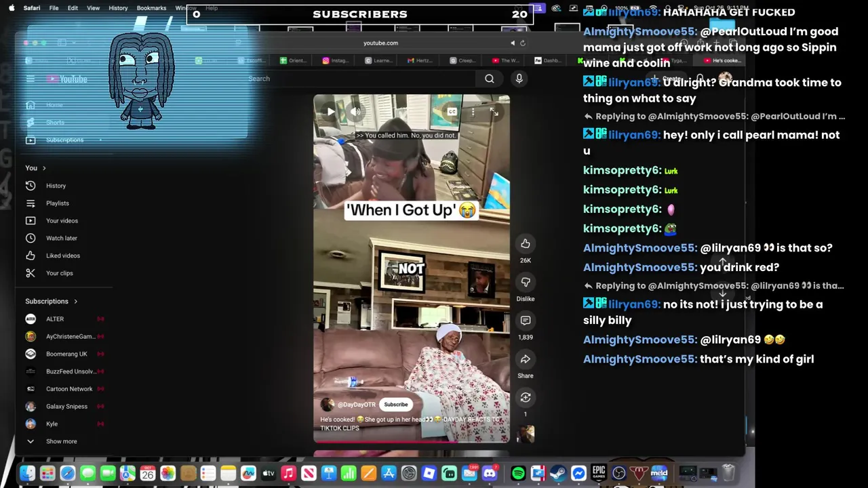Open Roblox from the Dock
The image size is (868, 488).
[x=429, y=473]
